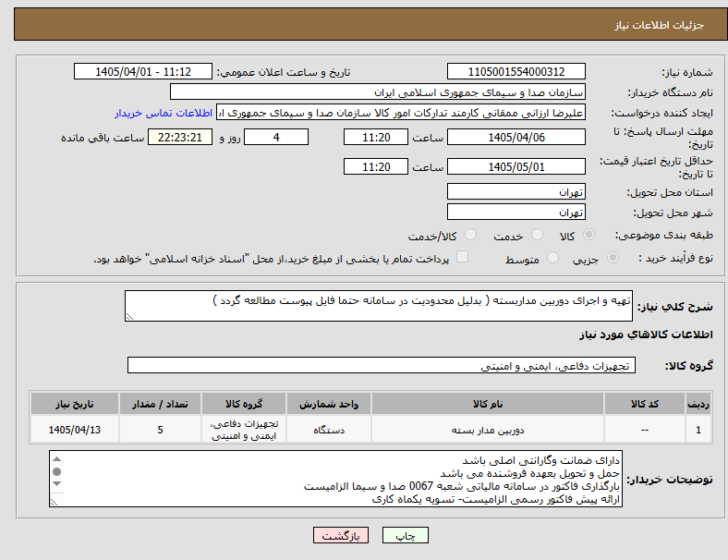
Task: Select the خدمت radio button
Action: pyautogui.click(x=537, y=235)
